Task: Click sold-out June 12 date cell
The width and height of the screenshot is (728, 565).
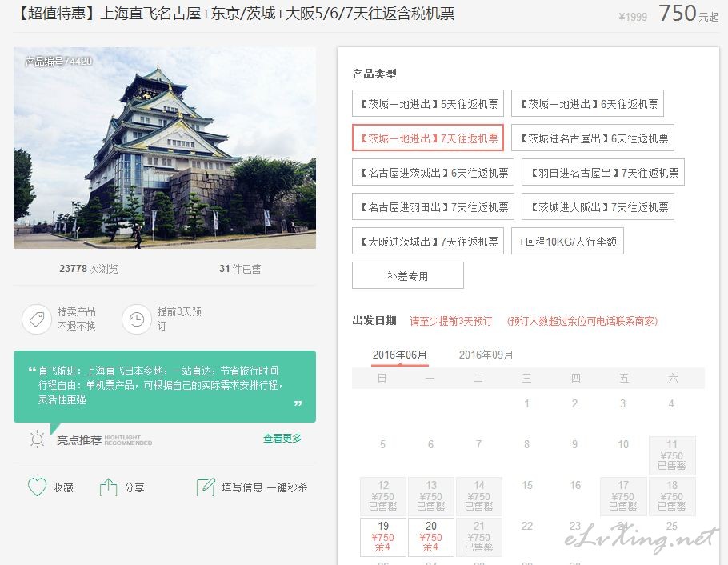Action: coord(383,496)
